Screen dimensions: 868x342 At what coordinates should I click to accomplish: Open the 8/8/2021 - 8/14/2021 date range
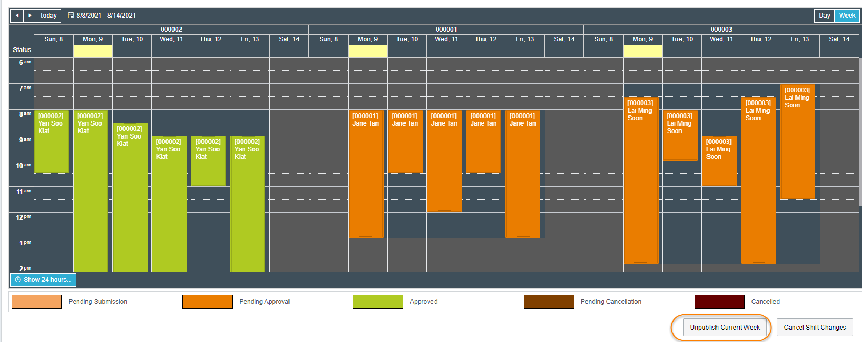[x=106, y=16]
